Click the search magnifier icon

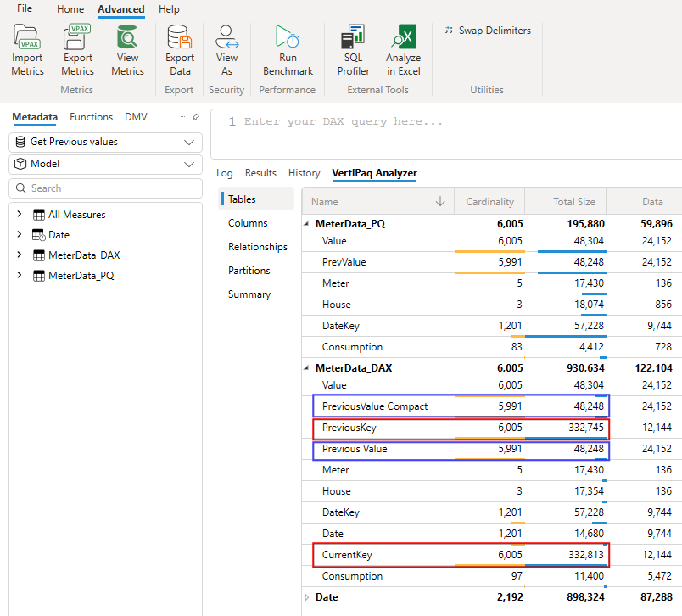click(x=21, y=188)
